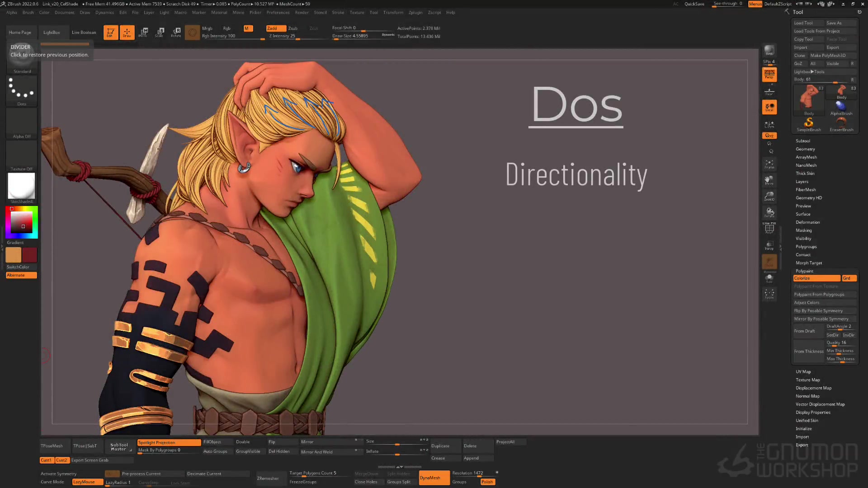This screenshot has width=868, height=488.
Task: Toggle the Mrgb channel button
Action: [x=207, y=28]
